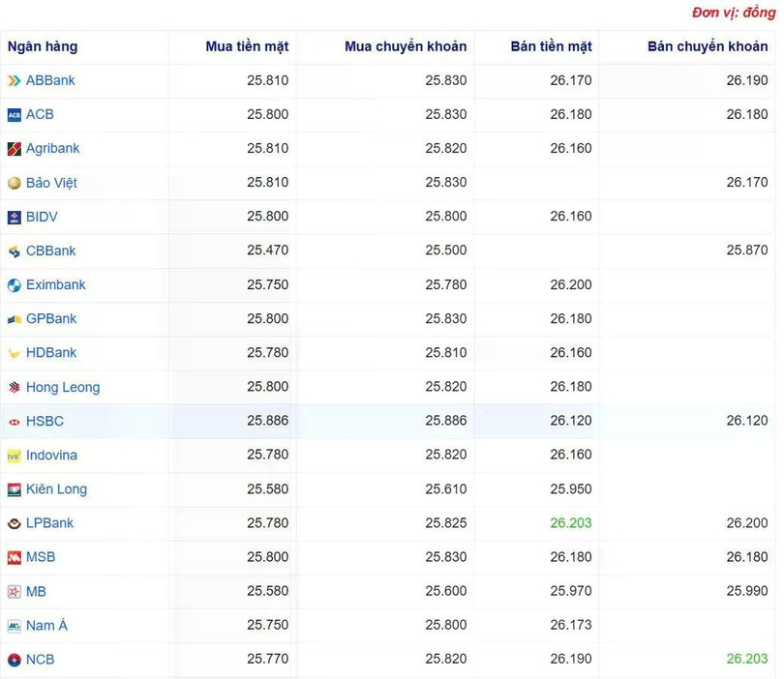Click the Mua tiền mặt column header
784x679 pixels.
point(247,46)
